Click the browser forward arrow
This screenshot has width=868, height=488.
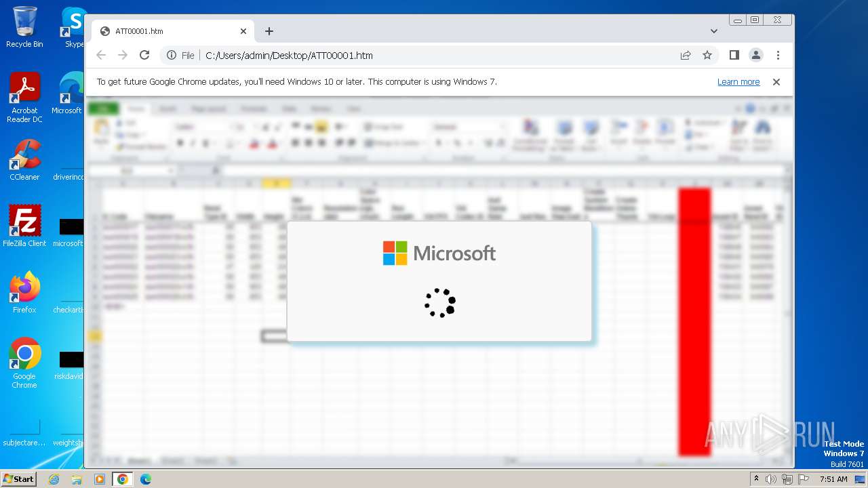click(x=123, y=56)
